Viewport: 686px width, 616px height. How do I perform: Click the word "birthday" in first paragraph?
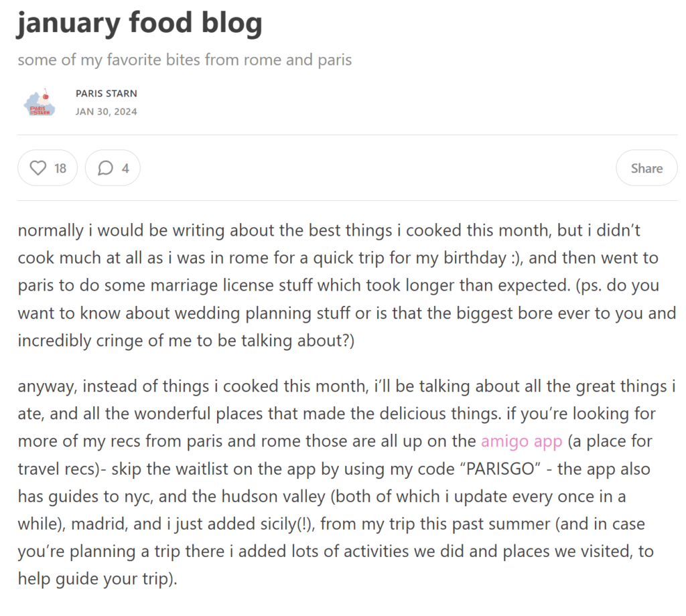point(475,258)
